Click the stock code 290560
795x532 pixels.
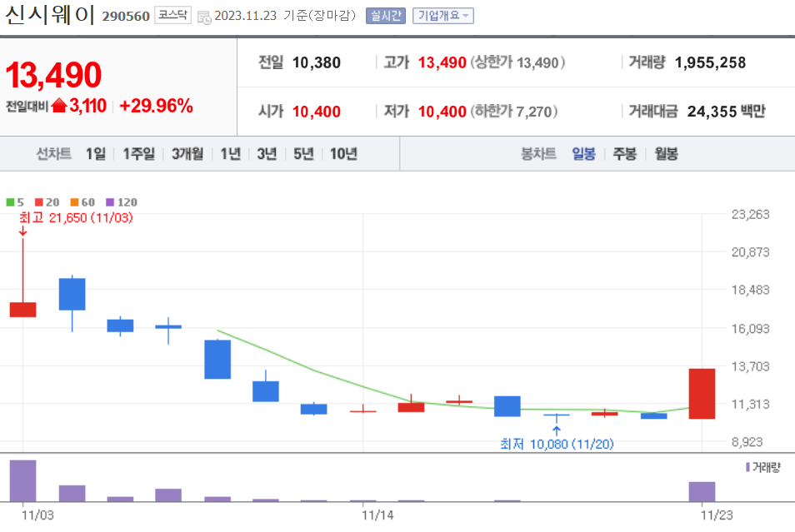[x=126, y=16]
